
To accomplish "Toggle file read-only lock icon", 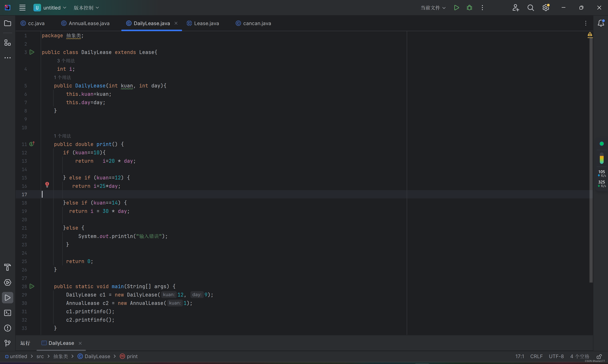I will 599,356.
